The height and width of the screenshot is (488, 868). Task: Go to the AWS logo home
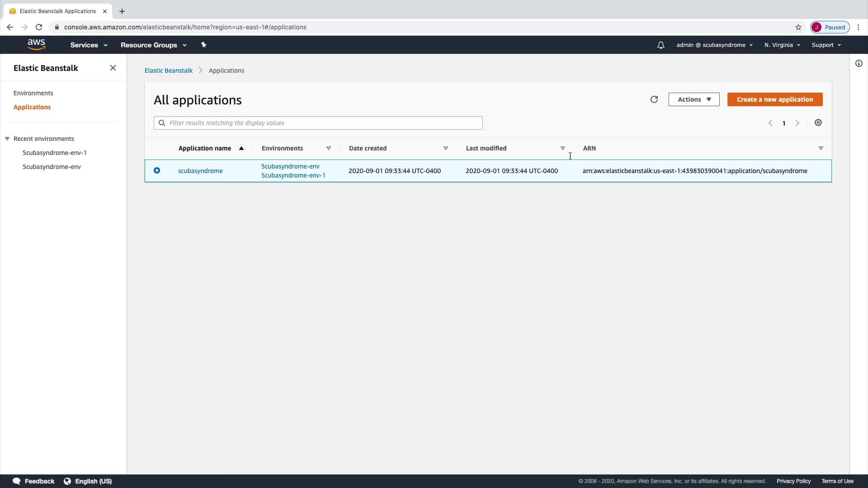[x=36, y=45]
